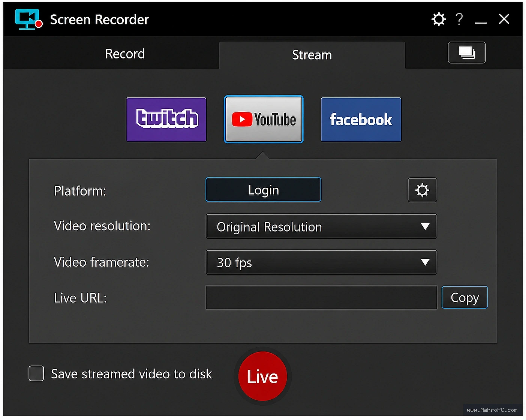Image resolution: width=526 pixels, height=420 pixels.
Task: Click the 'Platform:' label
Action: click(x=80, y=191)
